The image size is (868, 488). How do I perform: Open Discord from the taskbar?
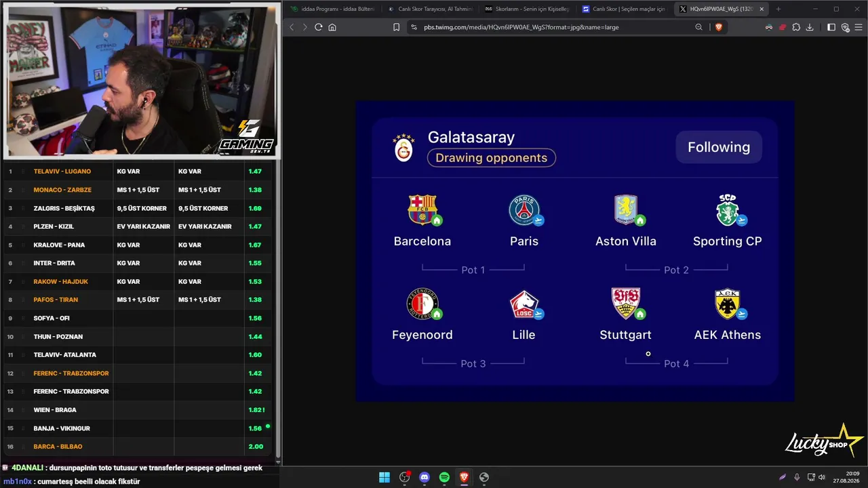(425, 477)
